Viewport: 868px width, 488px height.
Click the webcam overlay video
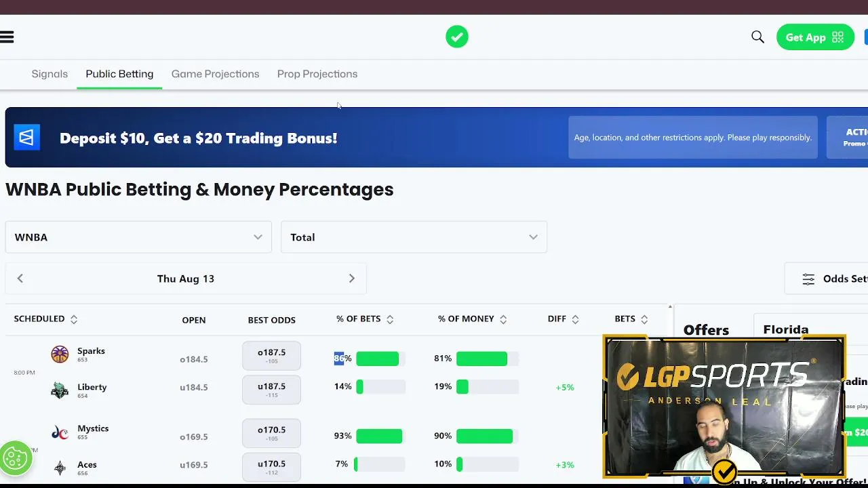click(724, 407)
